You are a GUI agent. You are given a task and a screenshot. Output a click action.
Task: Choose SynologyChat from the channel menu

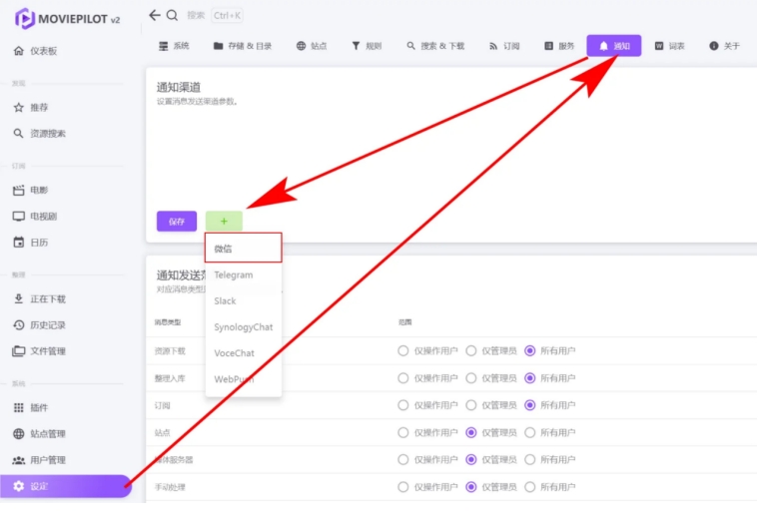point(244,327)
